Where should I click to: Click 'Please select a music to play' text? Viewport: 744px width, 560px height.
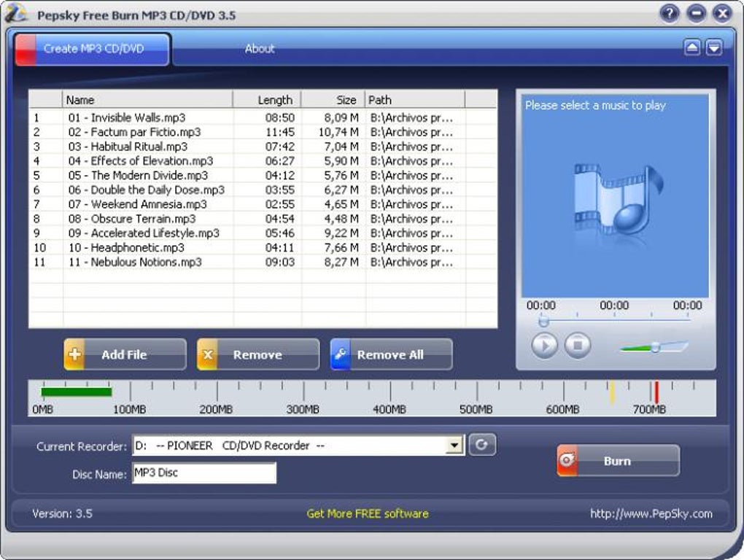[595, 105]
